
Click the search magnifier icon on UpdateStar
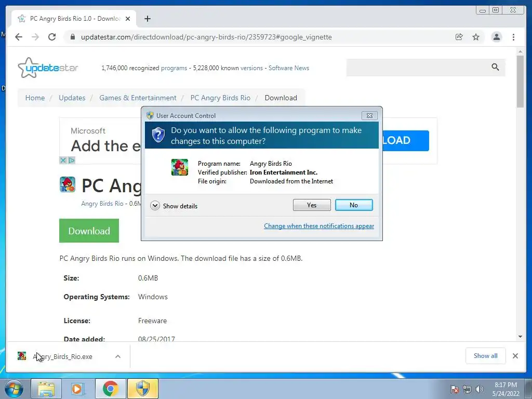click(495, 67)
